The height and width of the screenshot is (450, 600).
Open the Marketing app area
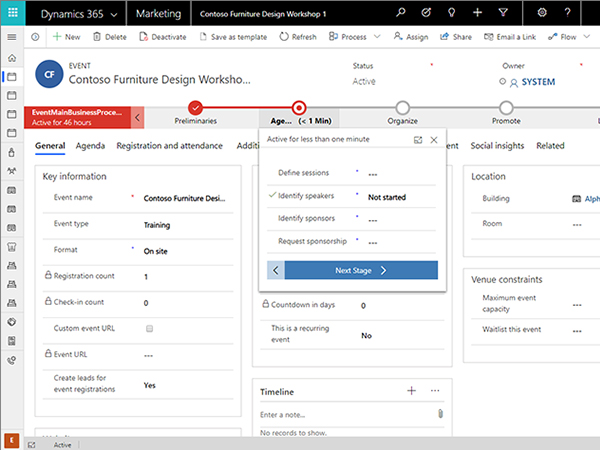click(158, 14)
